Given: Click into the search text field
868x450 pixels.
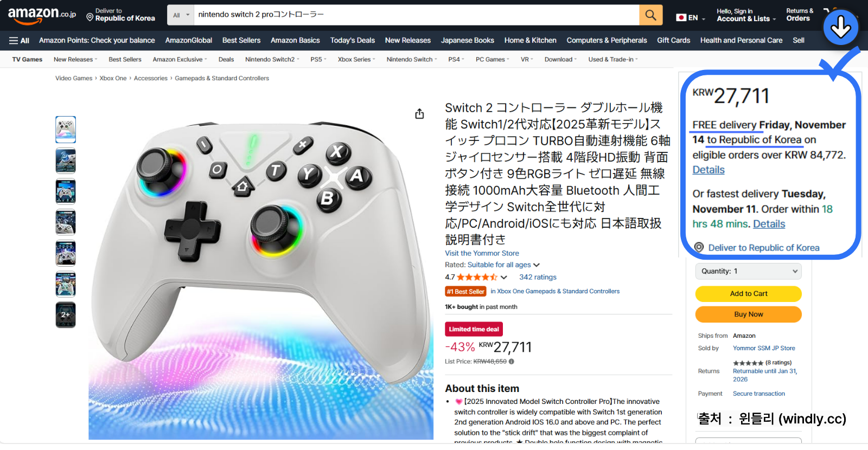Looking at the screenshot, I should (416, 15).
